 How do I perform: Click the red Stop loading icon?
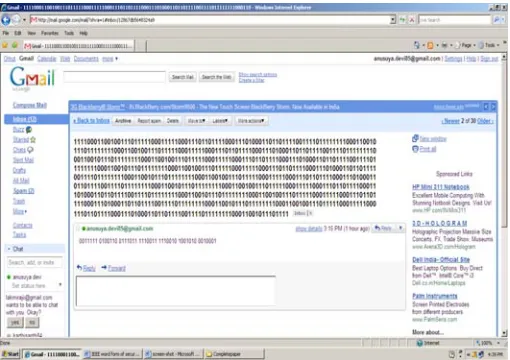pos(412,20)
